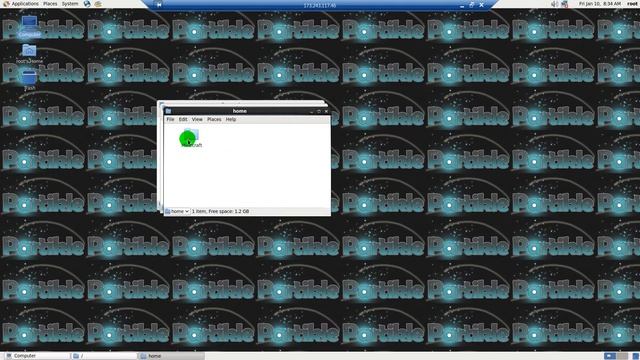Select the folder in home window
Image resolution: width=640 pixels, height=360 pixels.
tap(191, 138)
